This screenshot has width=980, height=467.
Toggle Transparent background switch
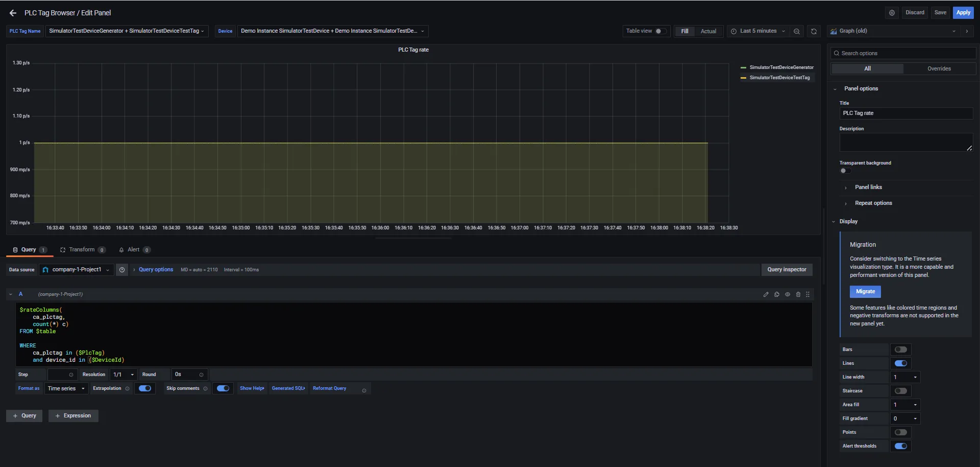[x=845, y=171]
